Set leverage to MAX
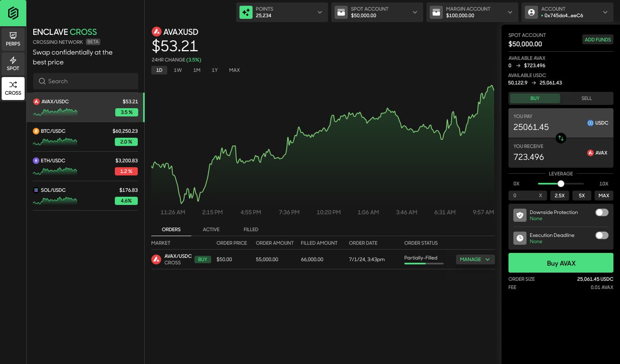The image size is (620, 364). pyautogui.click(x=604, y=196)
